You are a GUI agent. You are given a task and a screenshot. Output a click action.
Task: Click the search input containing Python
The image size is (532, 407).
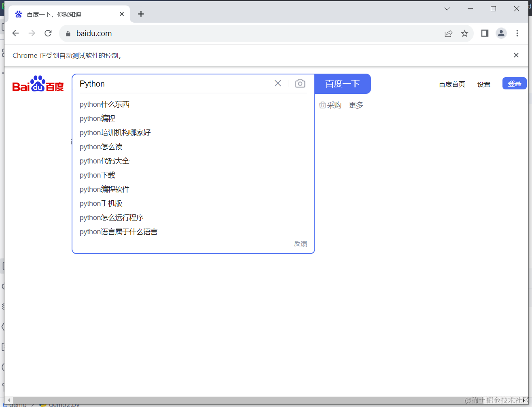point(174,84)
